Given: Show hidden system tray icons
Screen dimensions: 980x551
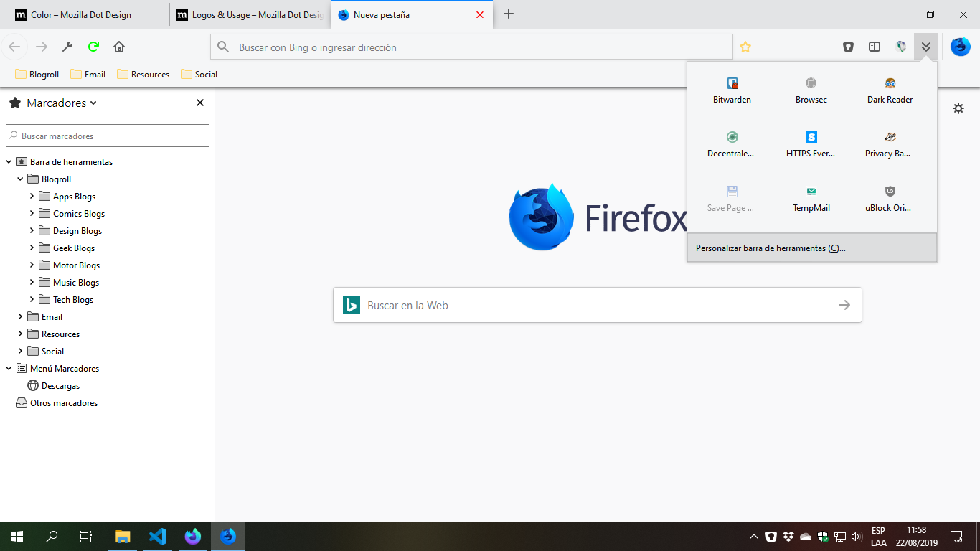Looking at the screenshot, I should (754, 537).
